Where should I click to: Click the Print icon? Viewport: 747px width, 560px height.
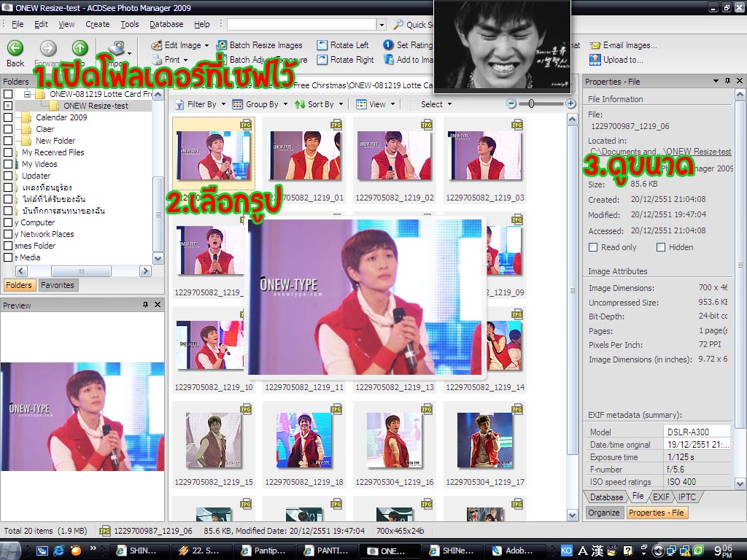pyautogui.click(x=157, y=60)
